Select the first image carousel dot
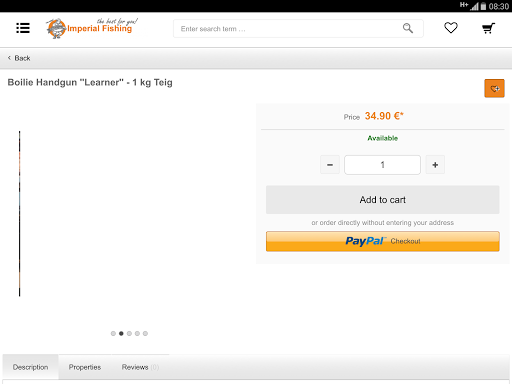The width and height of the screenshot is (512, 384). (113, 333)
